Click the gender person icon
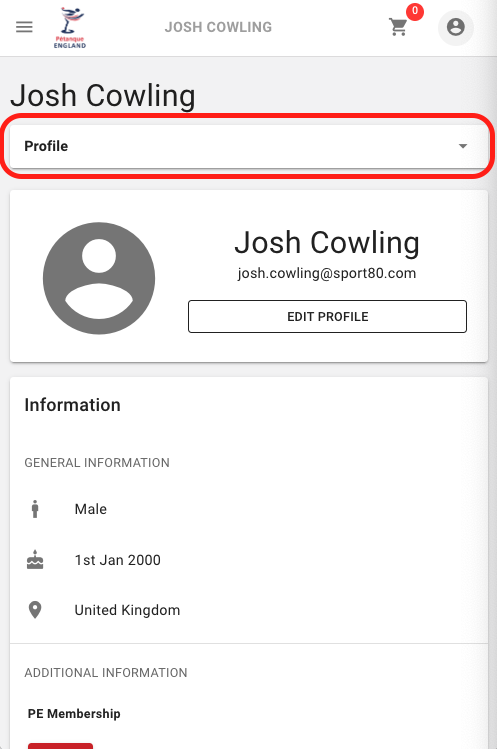This screenshot has width=497, height=749. tap(35, 509)
